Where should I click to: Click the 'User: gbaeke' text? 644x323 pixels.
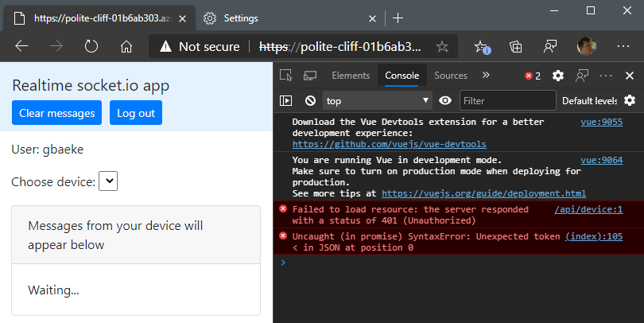tap(47, 150)
